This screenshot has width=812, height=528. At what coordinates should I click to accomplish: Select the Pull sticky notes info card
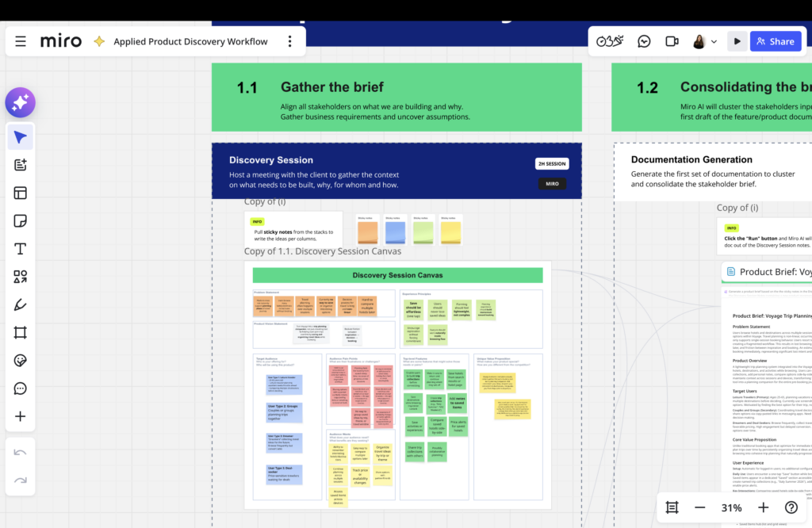point(293,228)
